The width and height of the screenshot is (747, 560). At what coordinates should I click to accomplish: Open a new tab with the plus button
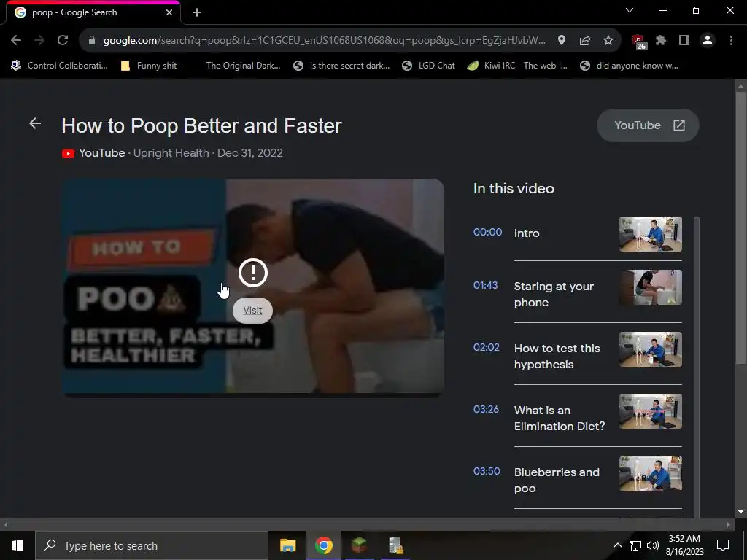point(197,12)
